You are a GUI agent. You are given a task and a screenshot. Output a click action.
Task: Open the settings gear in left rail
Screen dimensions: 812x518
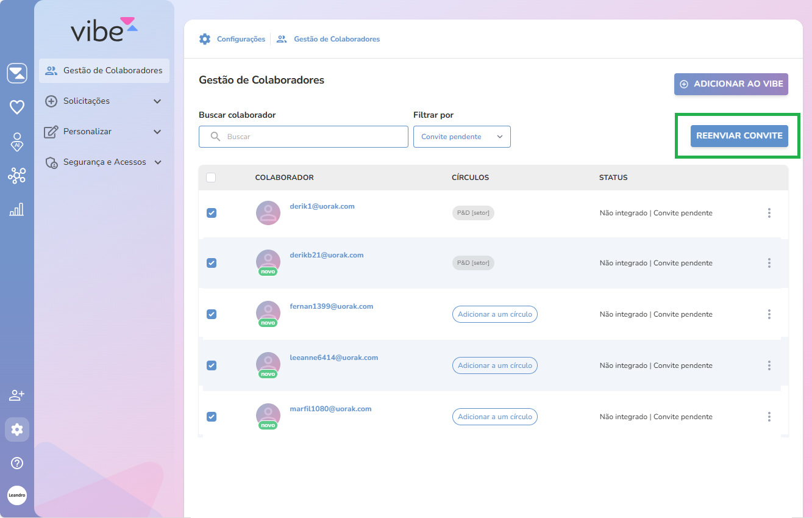pos(17,430)
